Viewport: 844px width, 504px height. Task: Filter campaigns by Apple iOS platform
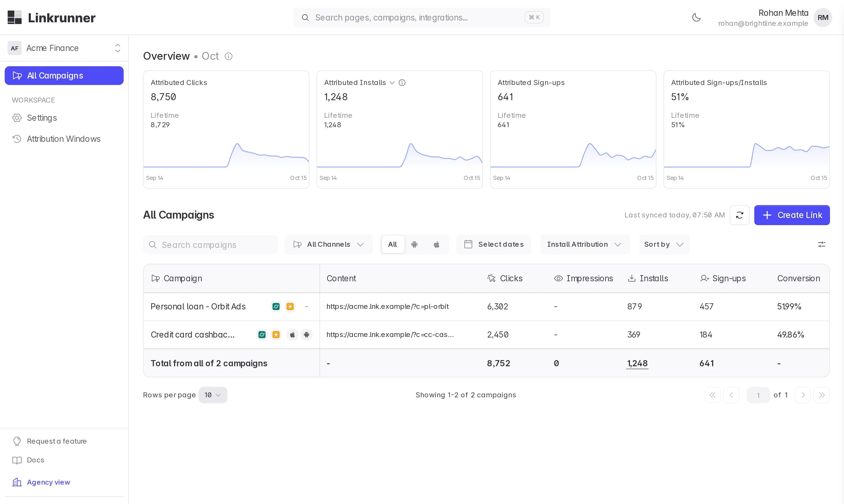pos(437,244)
